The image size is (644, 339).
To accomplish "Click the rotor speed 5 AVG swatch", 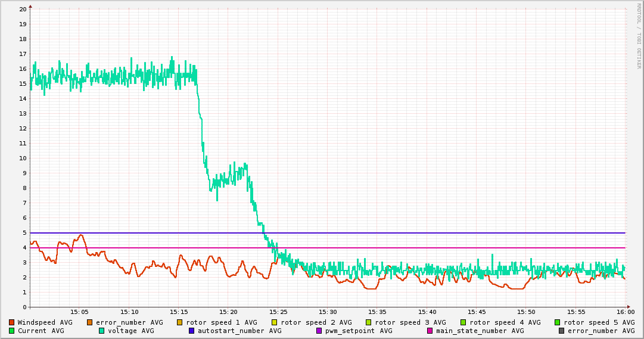I will [x=558, y=322].
